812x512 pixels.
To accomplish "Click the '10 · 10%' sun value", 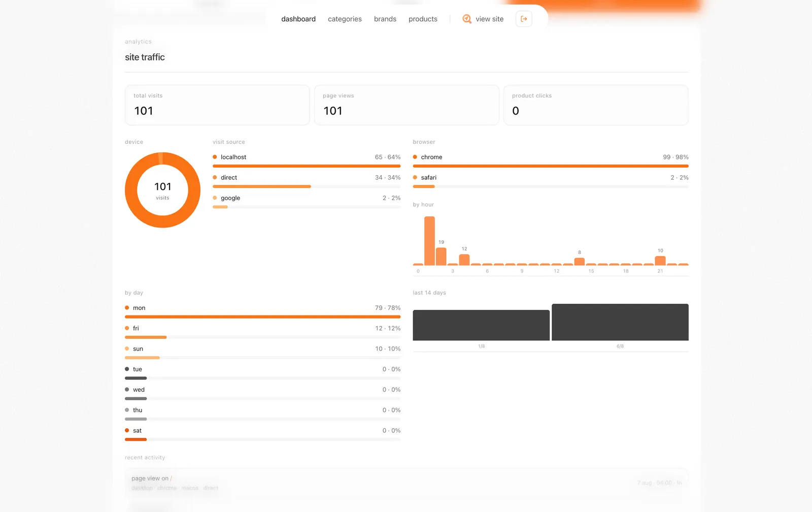I will (x=388, y=348).
